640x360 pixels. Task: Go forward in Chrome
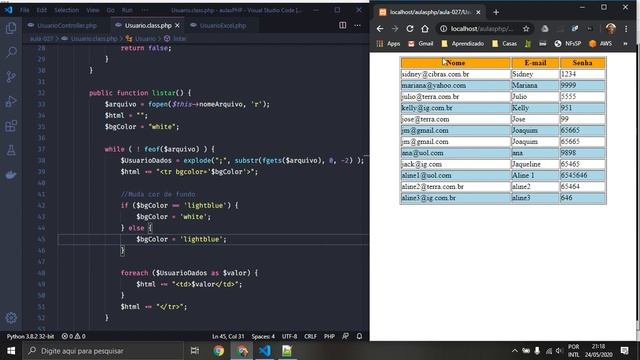click(395, 29)
